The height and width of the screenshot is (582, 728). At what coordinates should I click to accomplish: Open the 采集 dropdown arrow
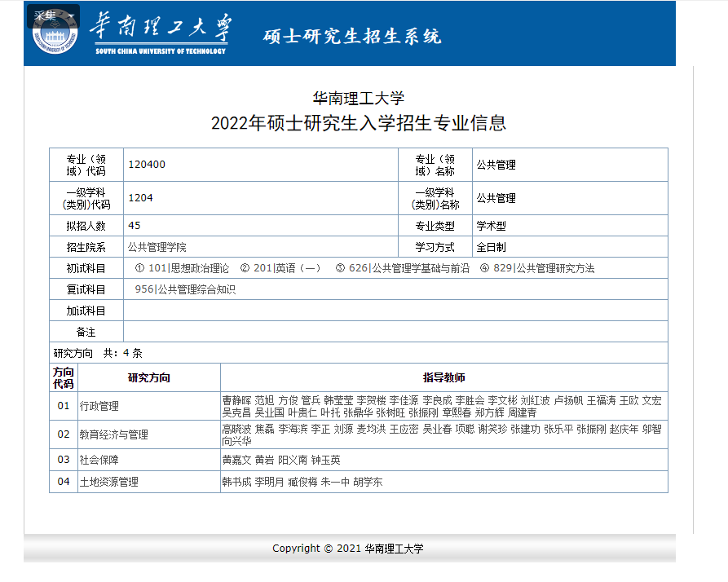pos(71,16)
